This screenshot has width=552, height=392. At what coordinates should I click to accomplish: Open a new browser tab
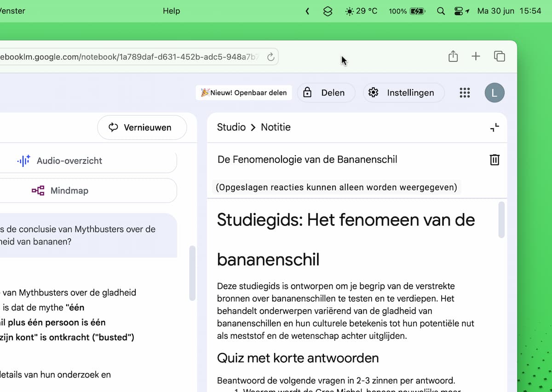pyautogui.click(x=476, y=57)
